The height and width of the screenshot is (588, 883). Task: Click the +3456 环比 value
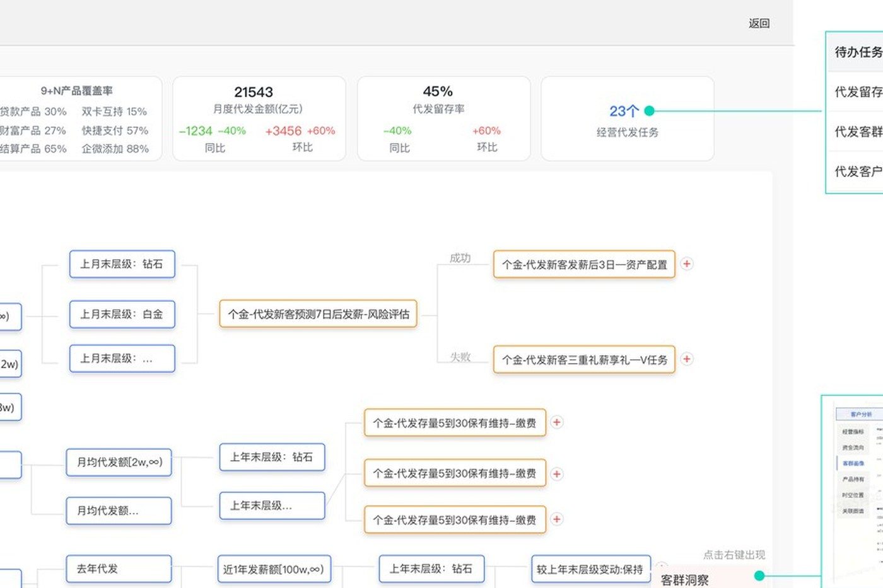tap(283, 131)
